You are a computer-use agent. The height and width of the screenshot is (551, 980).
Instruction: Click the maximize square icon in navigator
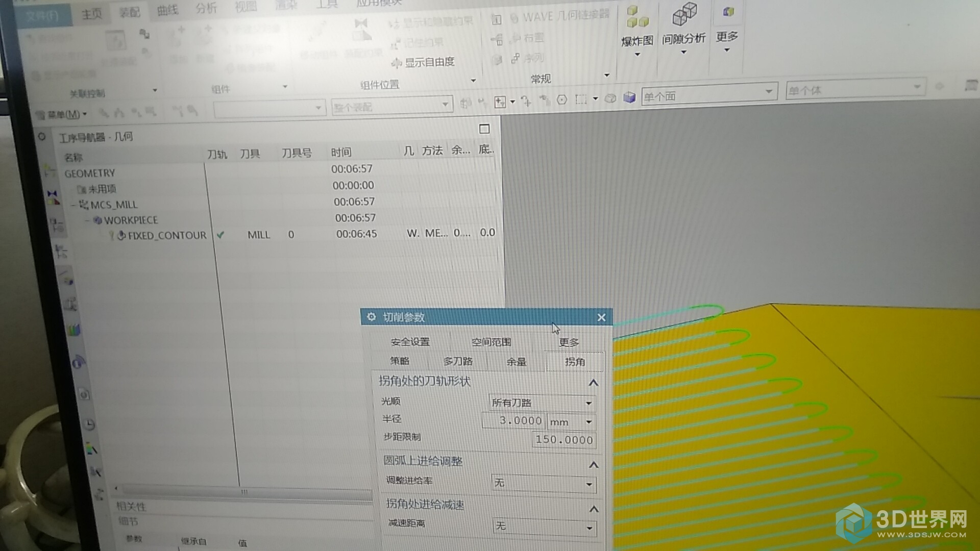click(x=484, y=129)
